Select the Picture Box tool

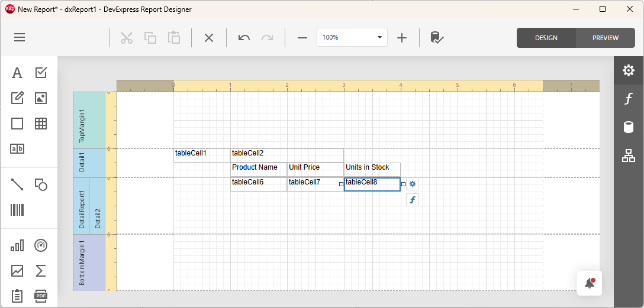pos(41,98)
